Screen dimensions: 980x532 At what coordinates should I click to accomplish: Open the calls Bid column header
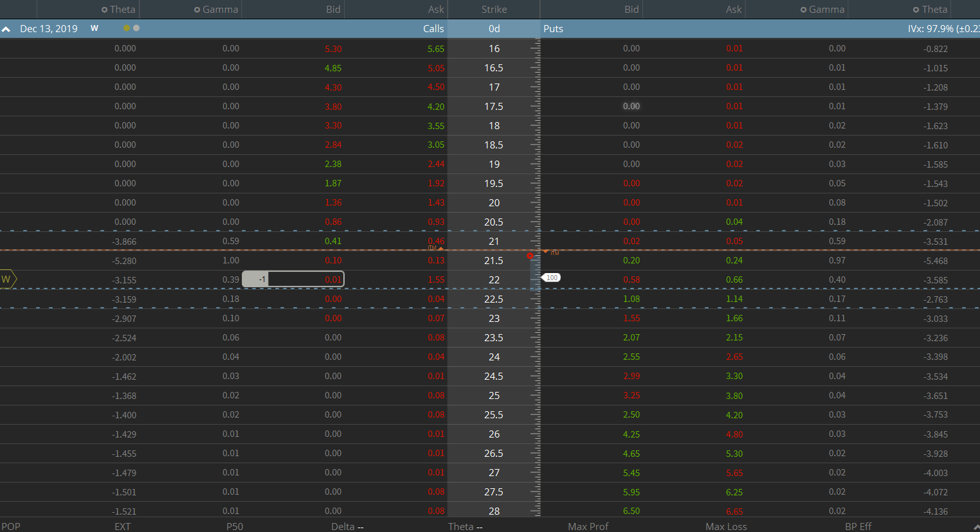pos(333,10)
